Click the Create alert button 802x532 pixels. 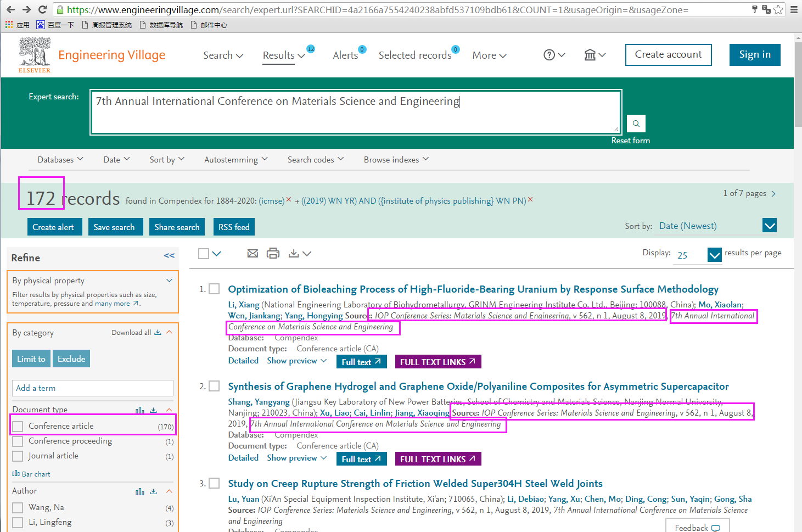tap(55, 227)
